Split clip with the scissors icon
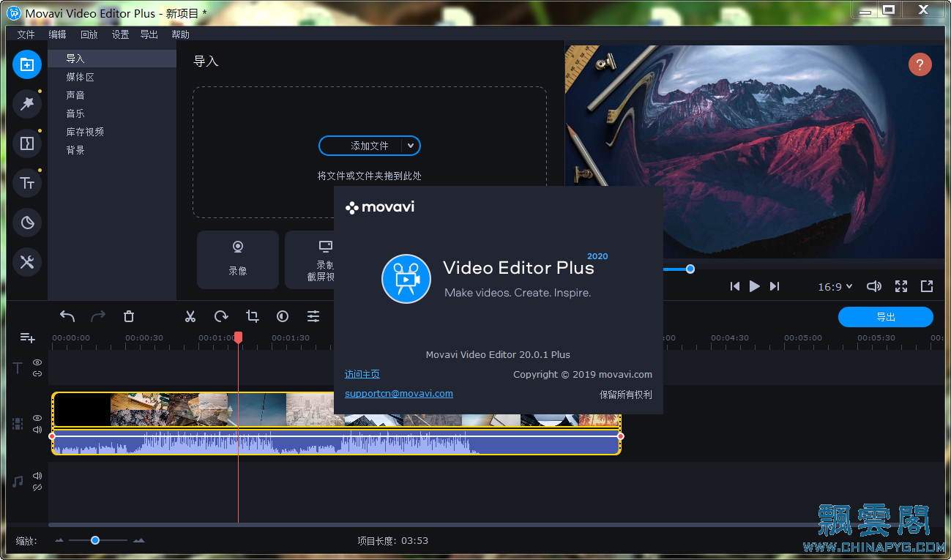This screenshot has width=951, height=560. coord(190,316)
